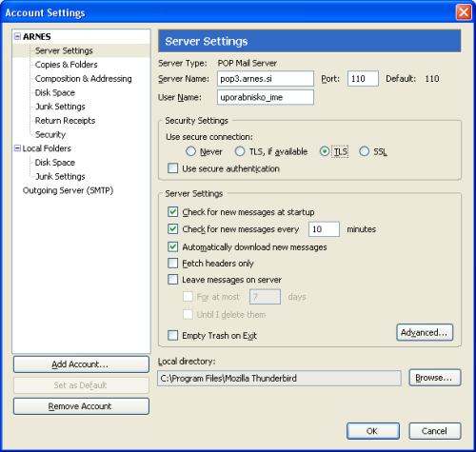Browse for local directory
This screenshot has width=476, height=452.
pyautogui.click(x=435, y=378)
